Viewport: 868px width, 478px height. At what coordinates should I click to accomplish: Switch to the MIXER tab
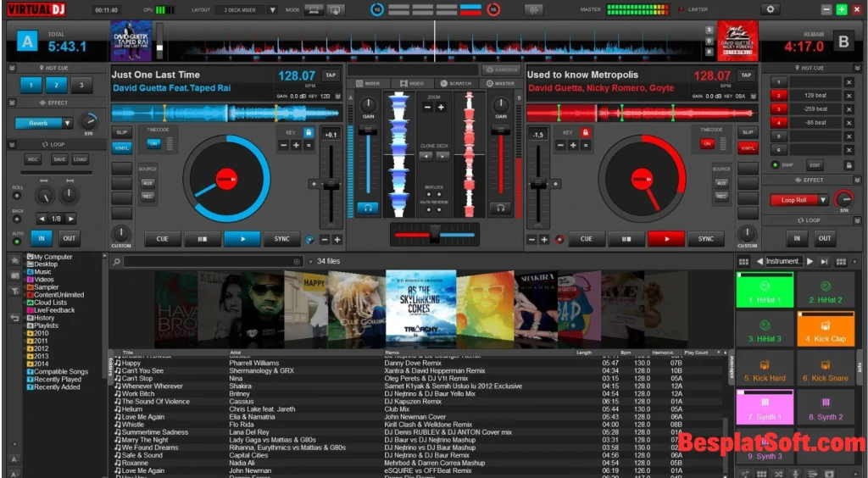368,84
